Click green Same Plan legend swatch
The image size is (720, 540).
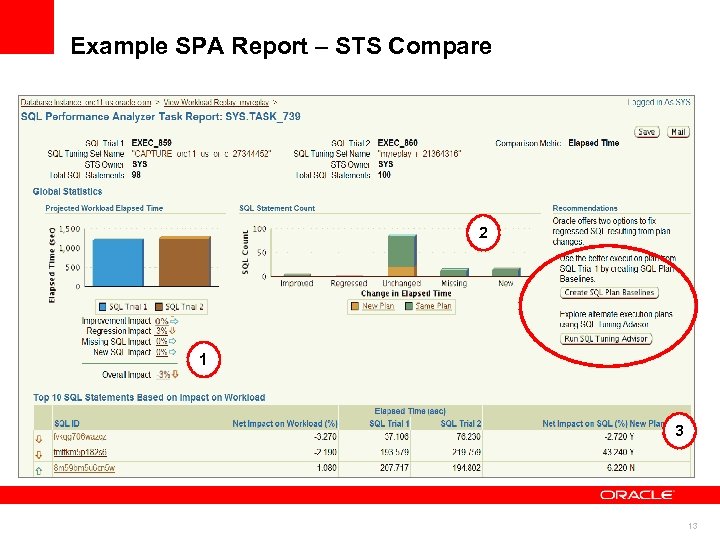tap(409, 306)
